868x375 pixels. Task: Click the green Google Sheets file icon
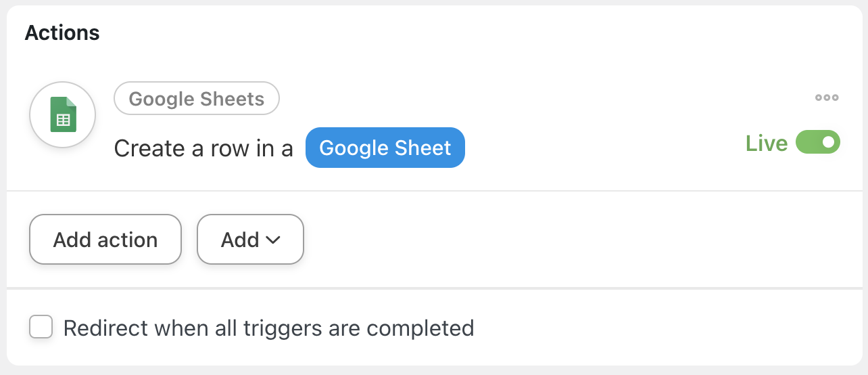coord(63,114)
